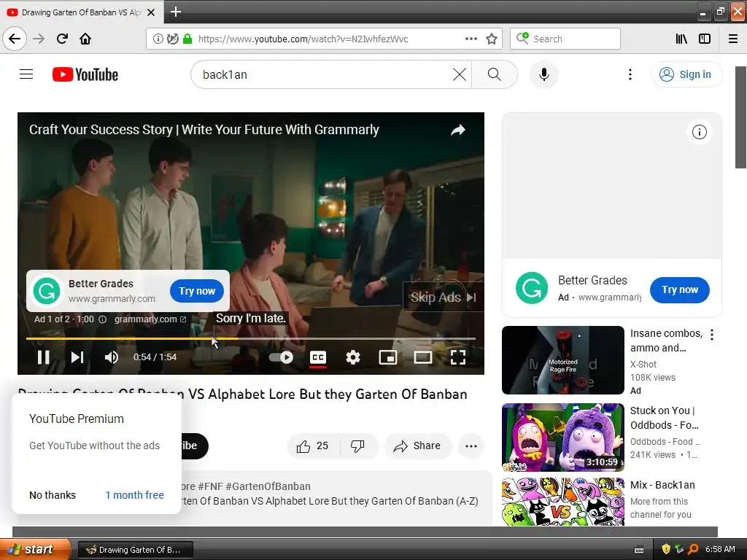Toggle the browser sidebar view
This screenshot has height=560, width=747.
[x=705, y=39]
